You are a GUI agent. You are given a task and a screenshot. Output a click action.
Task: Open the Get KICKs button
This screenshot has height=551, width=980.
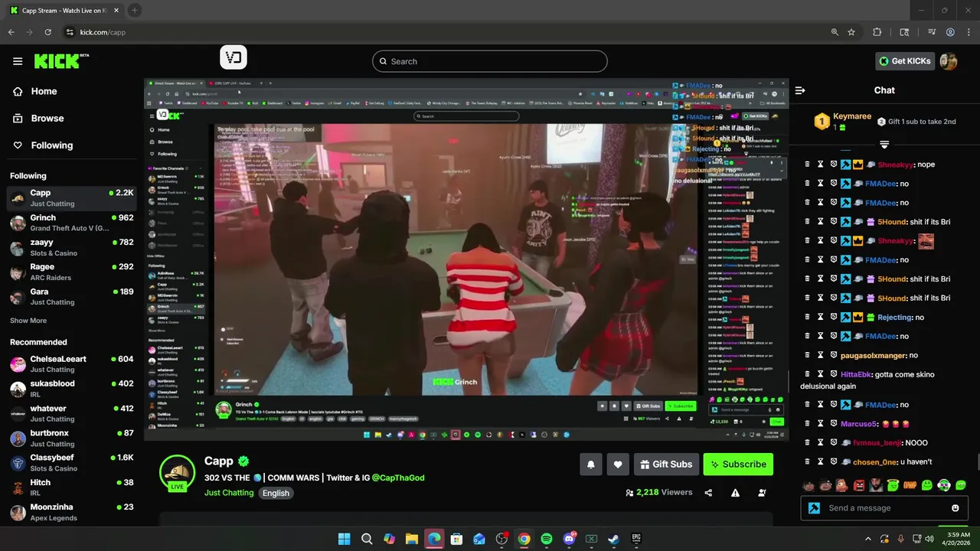(x=905, y=61)
